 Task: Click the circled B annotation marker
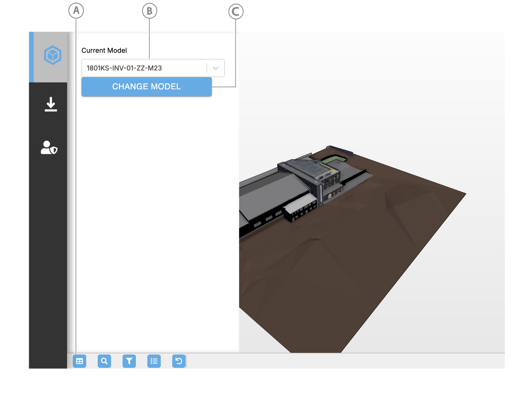(150, 11)
